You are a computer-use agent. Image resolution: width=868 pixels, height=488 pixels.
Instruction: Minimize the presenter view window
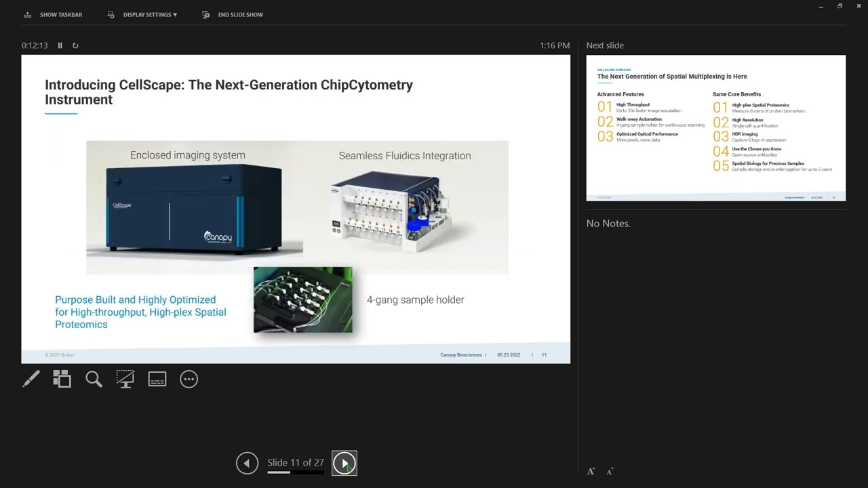pyautogui.click(x=821, y=7)
